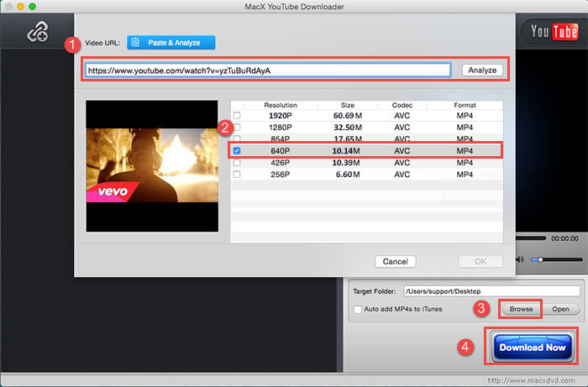Click the 00:00:00 playback time
The width and height of the screenshot is (588, 387).
(564, 238)
